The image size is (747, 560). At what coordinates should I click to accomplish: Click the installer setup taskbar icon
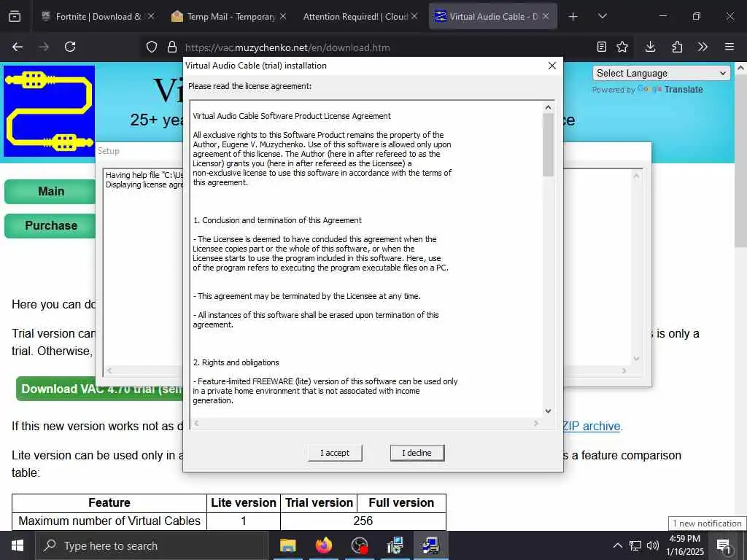(x=395, y=545)
